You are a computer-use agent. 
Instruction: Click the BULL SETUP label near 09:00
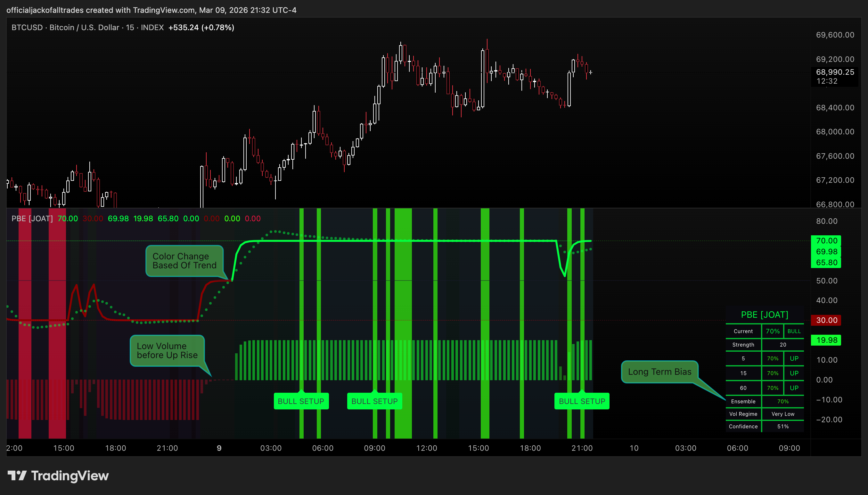click(x=374, y=401)
